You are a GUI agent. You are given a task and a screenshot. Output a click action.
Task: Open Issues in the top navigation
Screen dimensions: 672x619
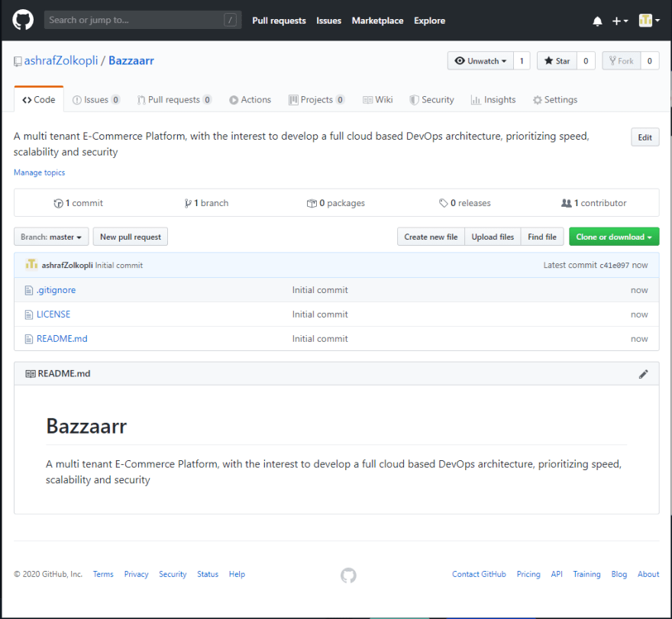(x=328, y=21)
